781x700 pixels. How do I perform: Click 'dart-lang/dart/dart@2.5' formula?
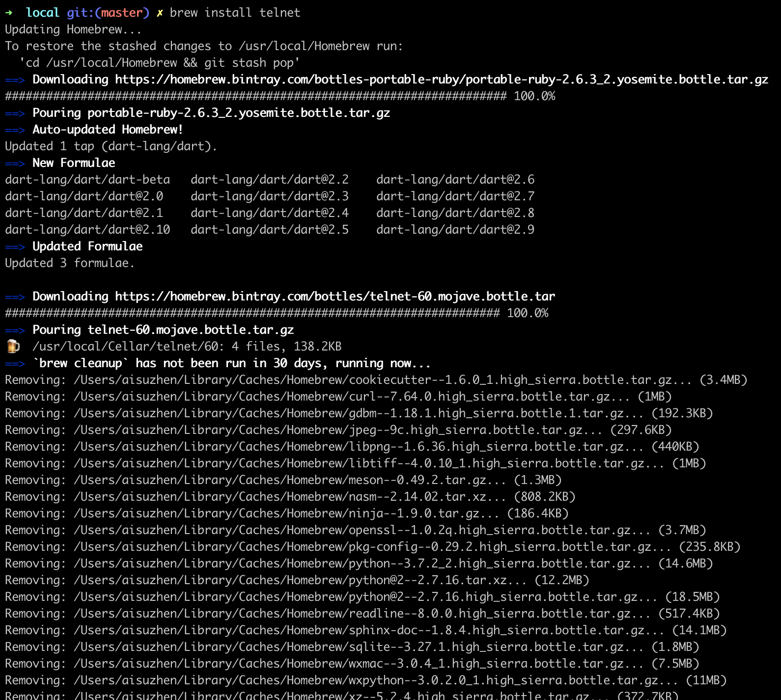270,230
